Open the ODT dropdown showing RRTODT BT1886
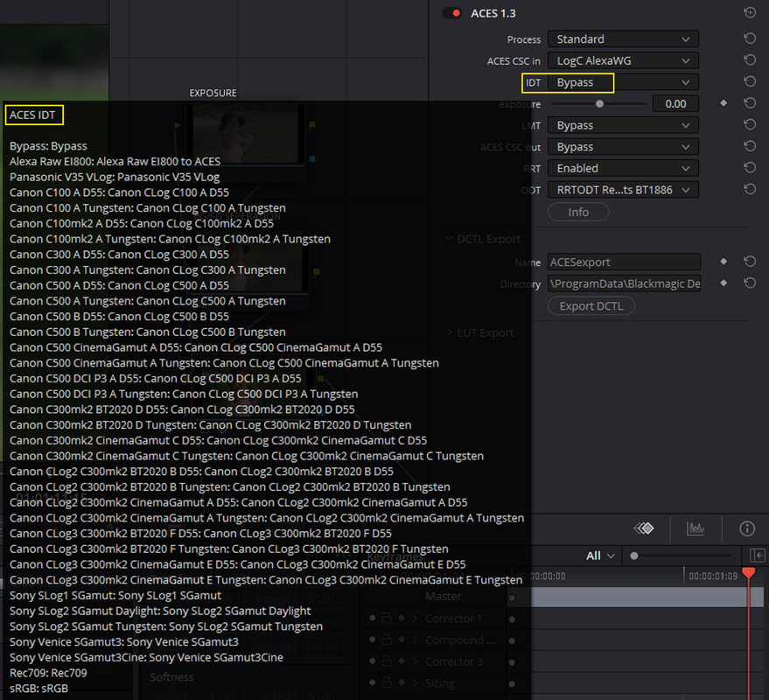The width and height of the screenshot is (769, 700). point(623,190)
